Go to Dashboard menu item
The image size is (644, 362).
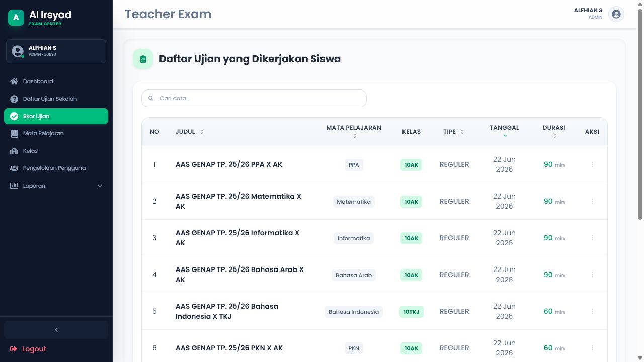click(x=56, y=81)
